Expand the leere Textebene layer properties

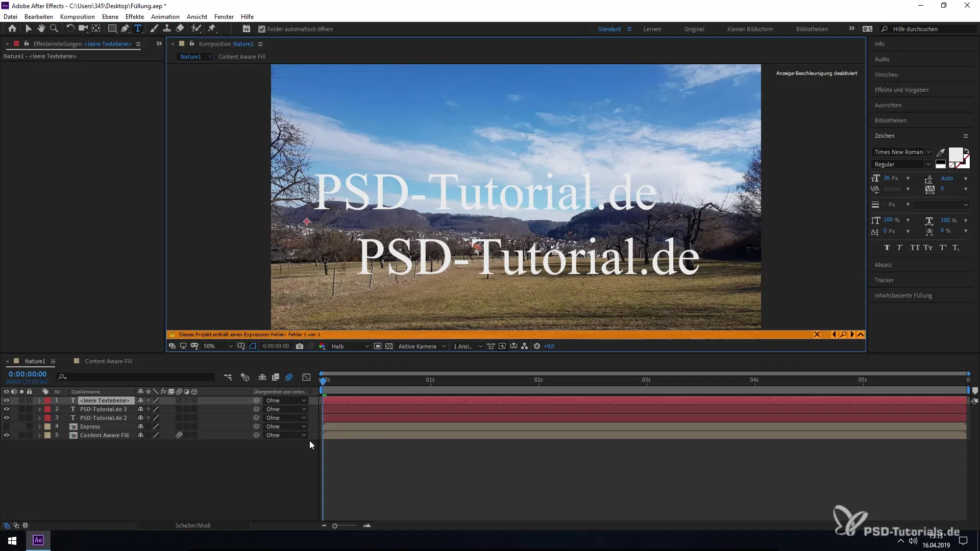point(39,400)
